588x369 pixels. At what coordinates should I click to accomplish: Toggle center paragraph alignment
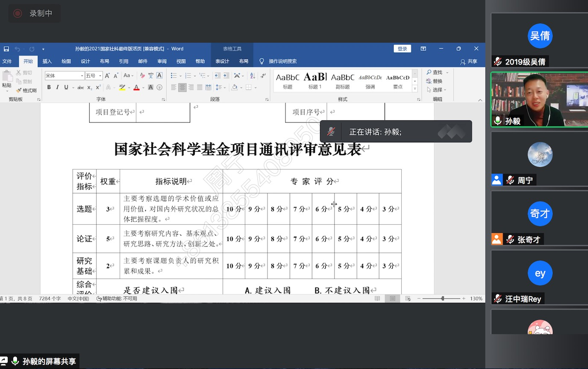[182, 88]
